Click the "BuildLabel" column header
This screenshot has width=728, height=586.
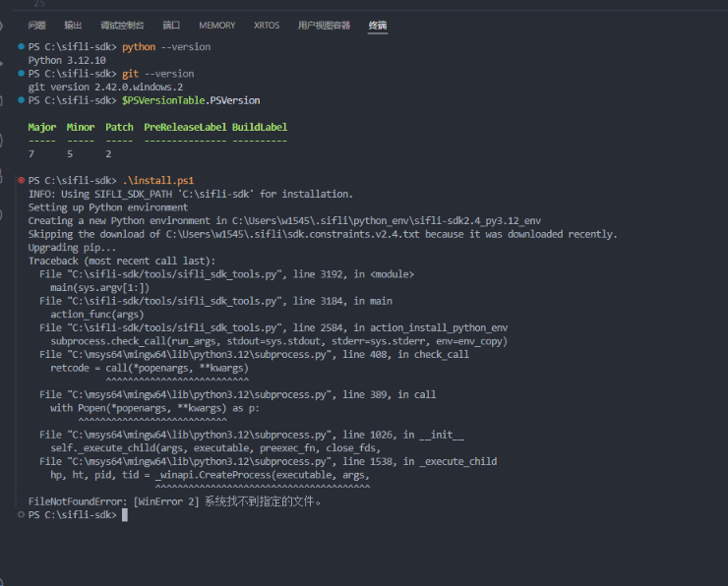tap(260, 127)
